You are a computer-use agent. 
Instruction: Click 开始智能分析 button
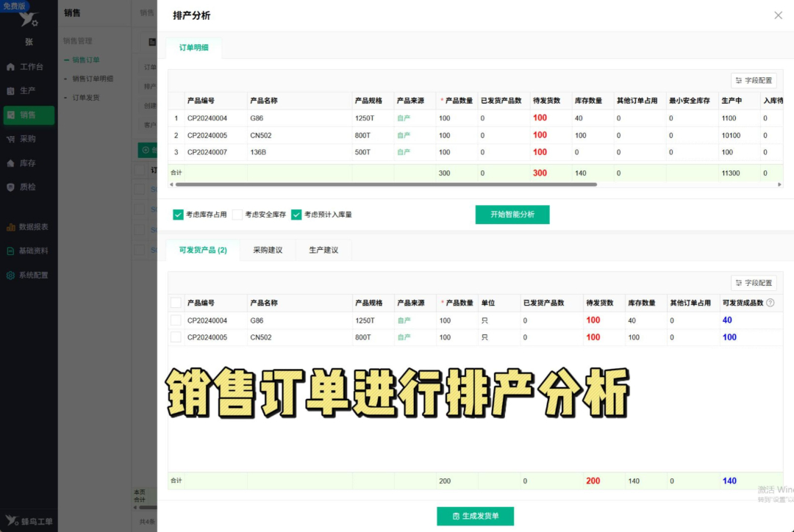coord(512,215)
